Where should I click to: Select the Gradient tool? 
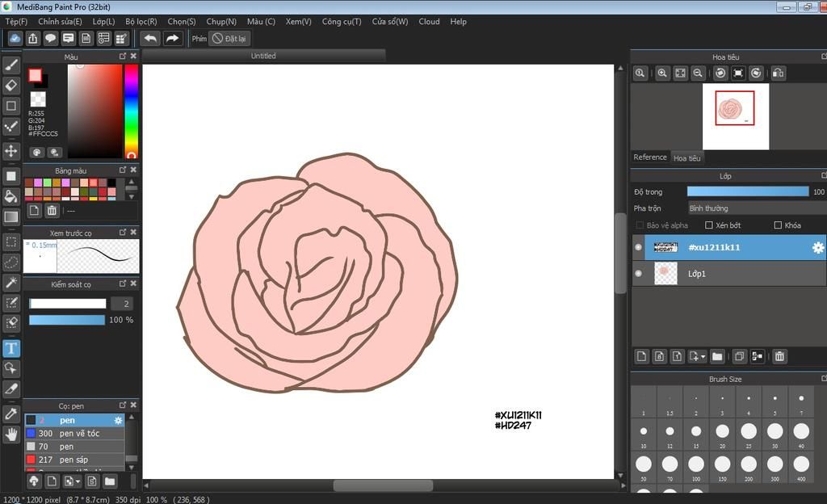tap(11, 216)
